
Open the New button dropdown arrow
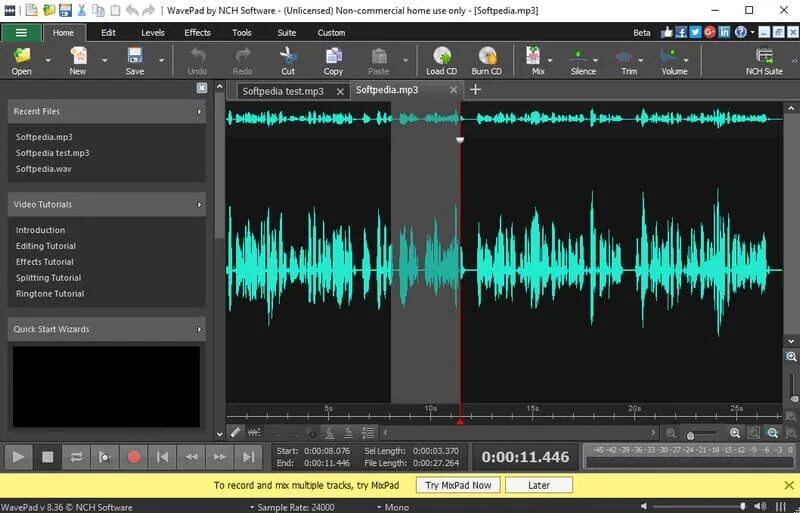coord(105,60)
